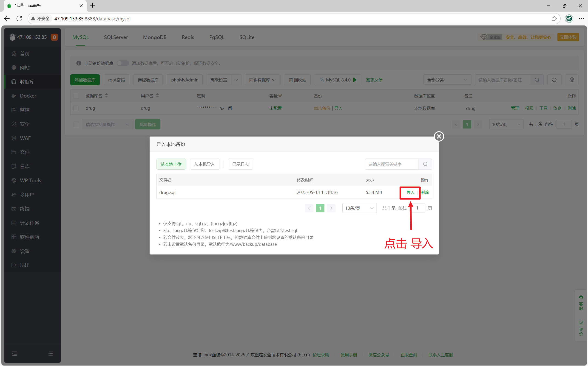588x366 pixels.
Task: Switch to the 从本机导入 tab
Action: [204, 164]
